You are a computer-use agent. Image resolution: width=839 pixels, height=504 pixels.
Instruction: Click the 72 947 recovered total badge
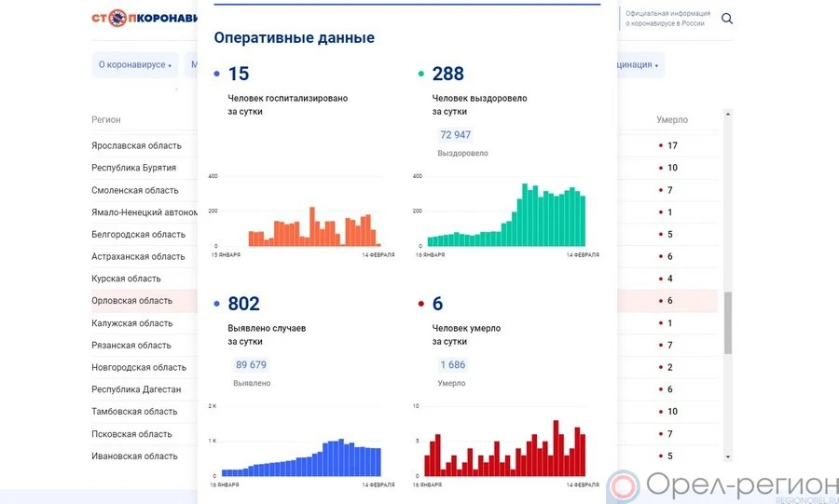tap(455, 135)
